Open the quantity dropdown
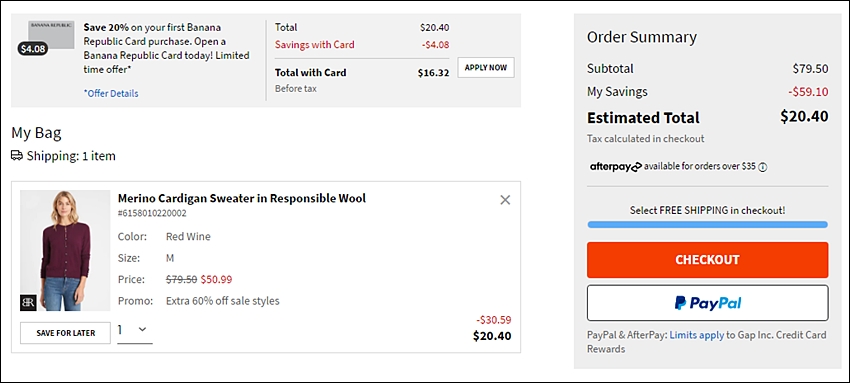 [x=135, y=329]
